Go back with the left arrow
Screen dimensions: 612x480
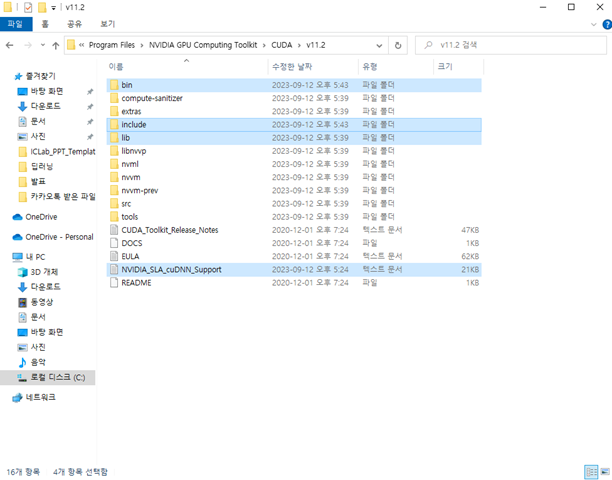10,45
